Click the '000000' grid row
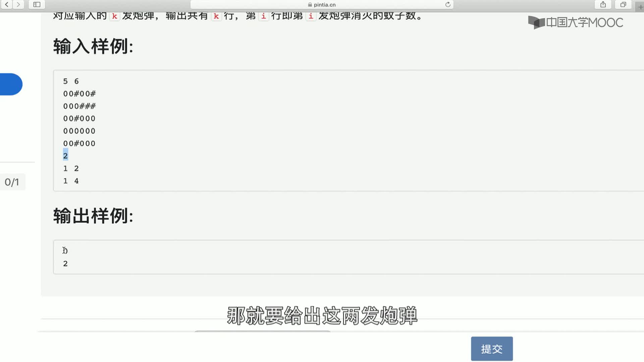644x362 pixels. tap(79, 131)
